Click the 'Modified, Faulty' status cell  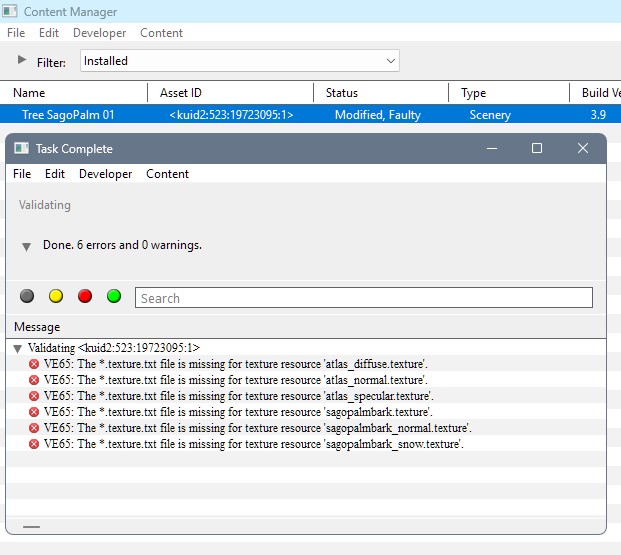(378, 115)
